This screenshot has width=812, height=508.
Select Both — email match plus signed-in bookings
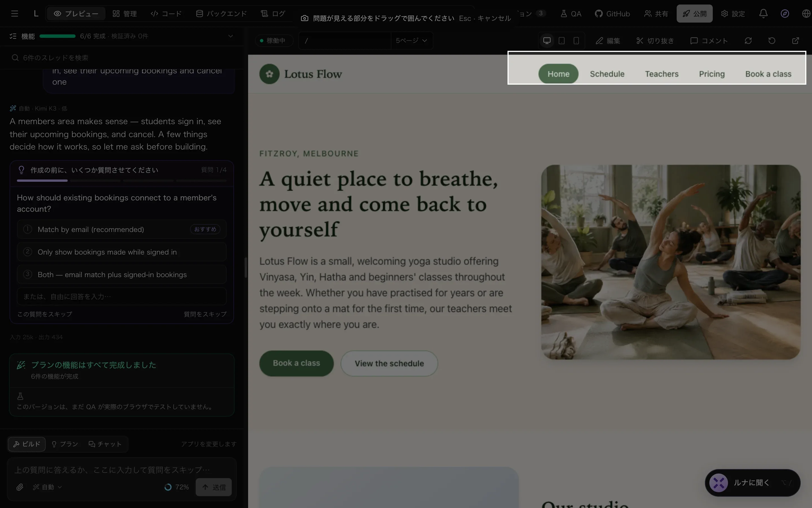tap(122, 275)
